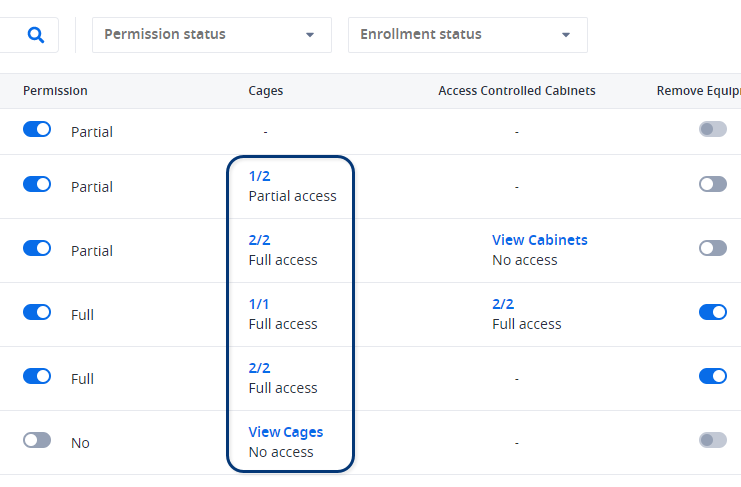The image size is (741, 487).
Task: Open the 1/2 Partial access cages link
Action: 259,176
